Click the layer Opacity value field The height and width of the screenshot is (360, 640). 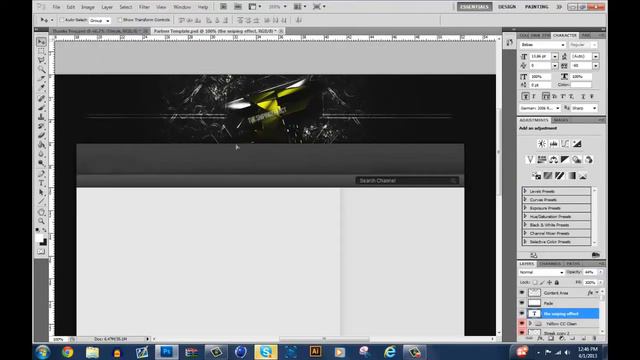click(589, 272)
